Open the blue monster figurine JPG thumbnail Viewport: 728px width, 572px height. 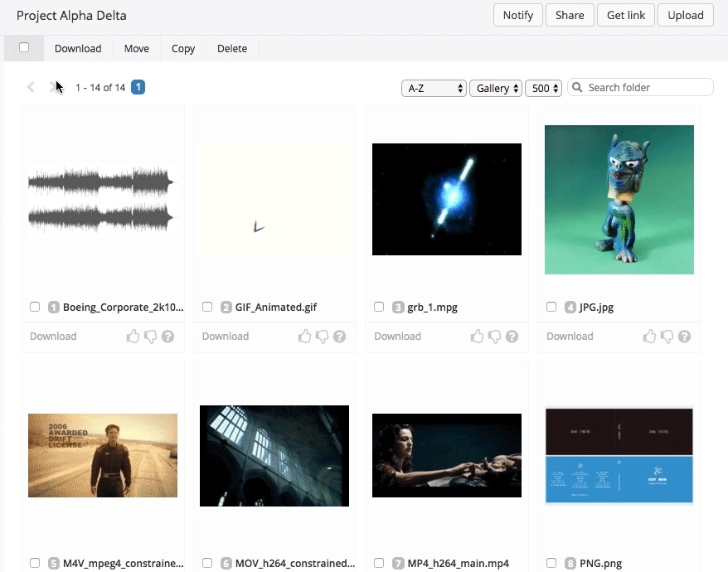click(619, 199)
